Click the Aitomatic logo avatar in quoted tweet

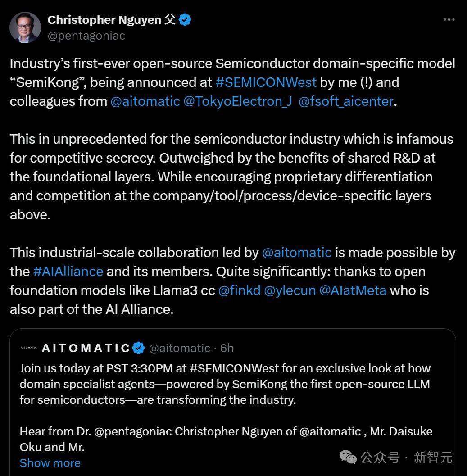point(28,348)
